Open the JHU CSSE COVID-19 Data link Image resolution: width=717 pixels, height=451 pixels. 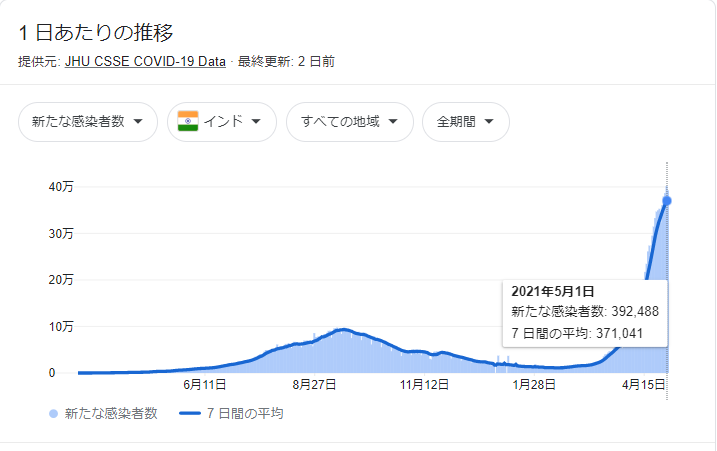tap(145, 61)
